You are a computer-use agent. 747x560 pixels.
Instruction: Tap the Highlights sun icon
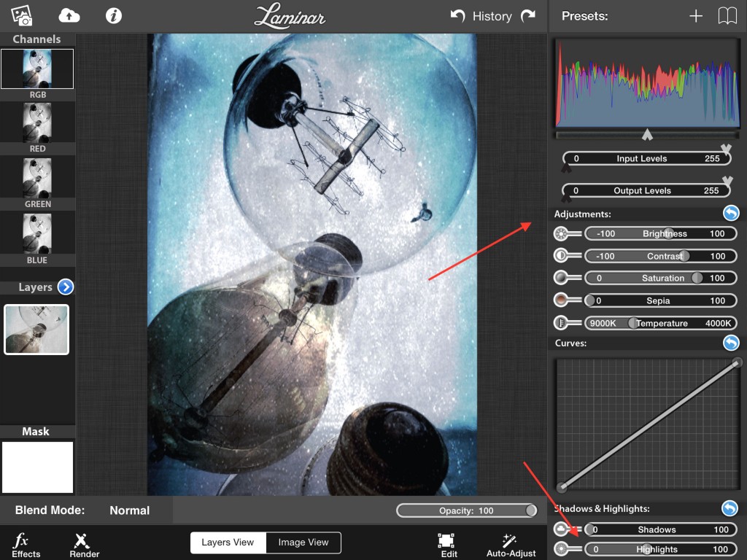(561, 548)
